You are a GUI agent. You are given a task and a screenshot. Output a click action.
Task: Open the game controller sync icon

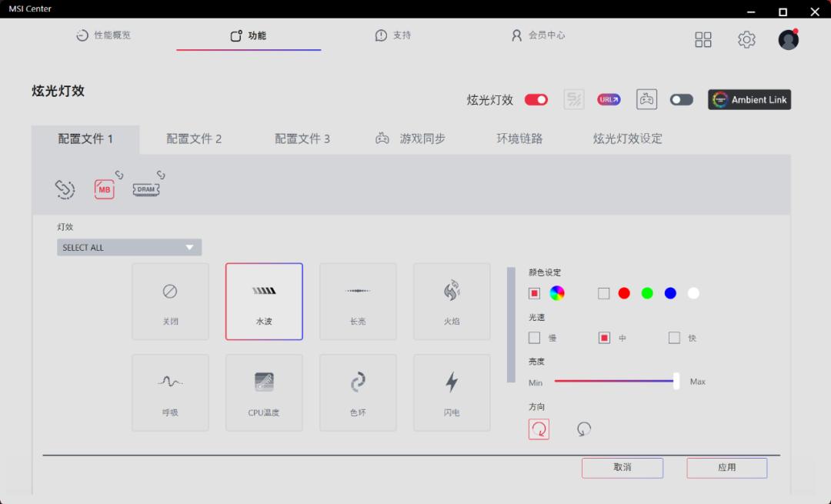click(x=646, y=99)
